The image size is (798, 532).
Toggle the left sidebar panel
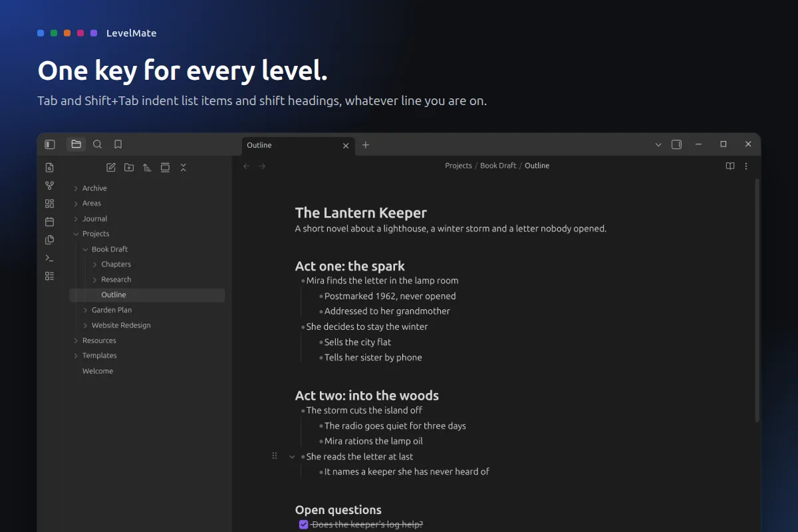pos(50,144)
